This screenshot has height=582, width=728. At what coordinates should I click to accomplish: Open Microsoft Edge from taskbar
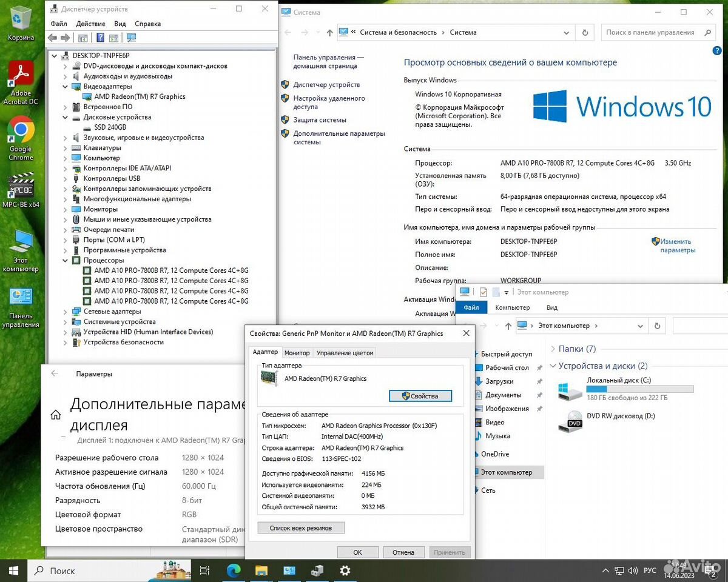[234, 570]
